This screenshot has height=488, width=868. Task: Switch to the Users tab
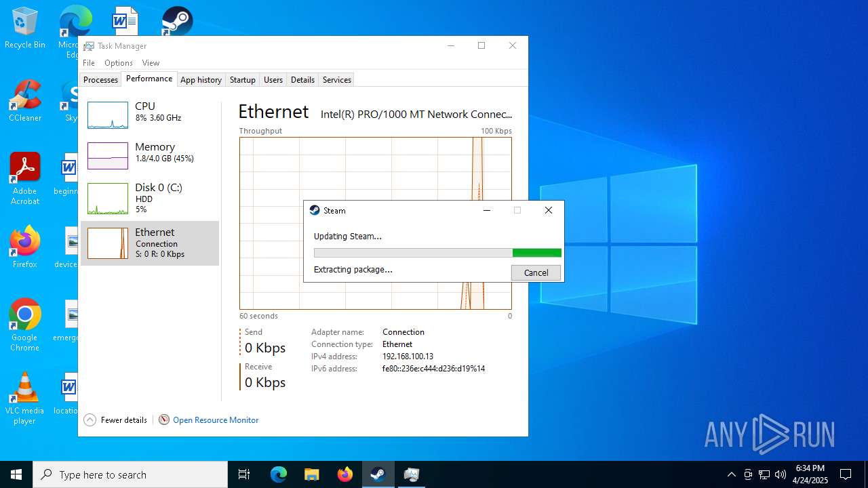273,80
